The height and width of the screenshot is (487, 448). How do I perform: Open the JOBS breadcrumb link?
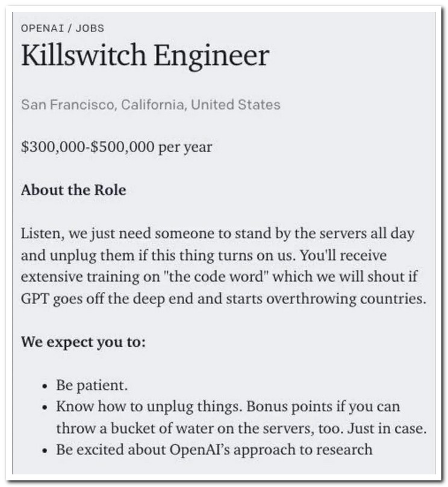click(x=89, y=28)
